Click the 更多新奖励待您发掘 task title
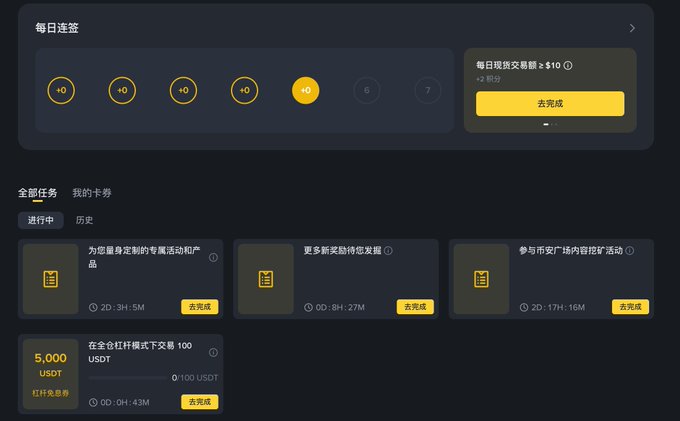The height and width of the screenshot is (421, 680). click(x=342, y=251)
